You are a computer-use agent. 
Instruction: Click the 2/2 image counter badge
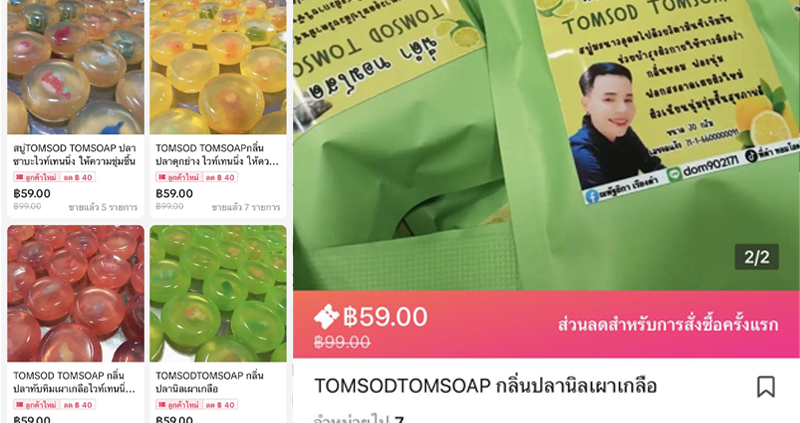(757, 257)
